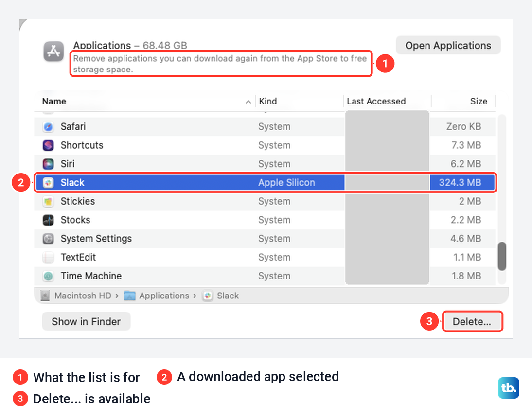Click the Macintosh HD disk icon in path bar
532x418 pixels.
[45, 296]
